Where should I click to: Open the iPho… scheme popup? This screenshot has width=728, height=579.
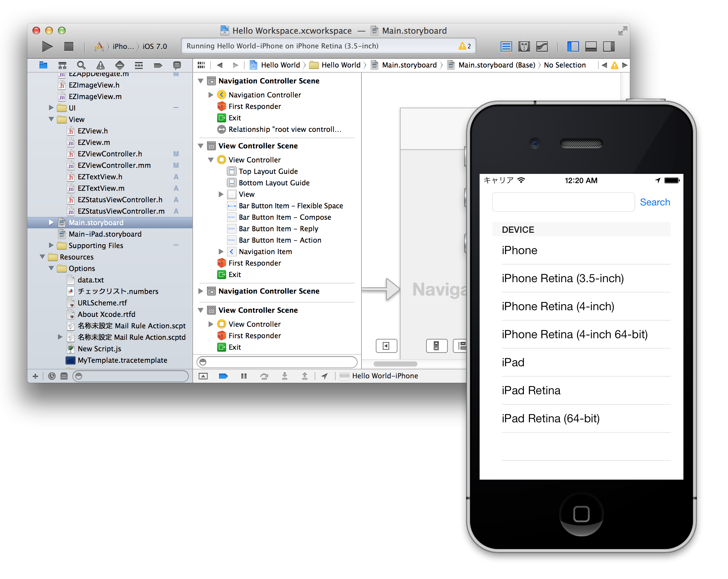(123, 46)
